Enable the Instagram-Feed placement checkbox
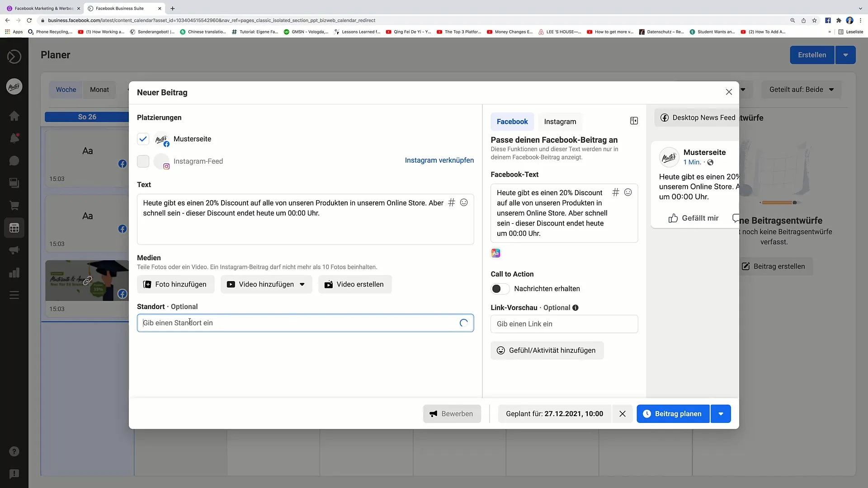The height and width of the screenshot is (488, 868). (142, 161)
